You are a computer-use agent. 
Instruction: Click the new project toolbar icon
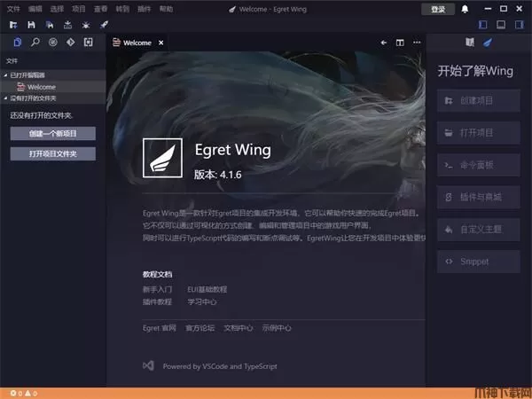click(x=13, y=25)
